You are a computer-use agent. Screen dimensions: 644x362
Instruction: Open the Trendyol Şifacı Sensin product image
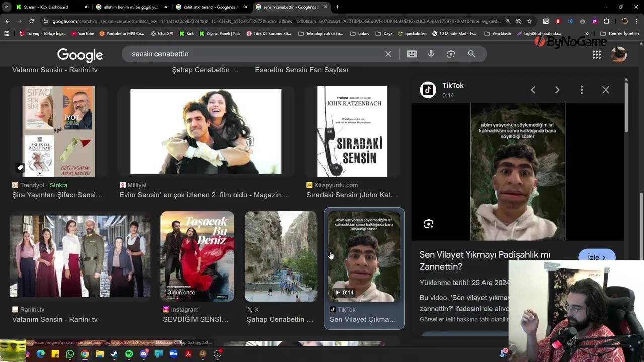59,132
